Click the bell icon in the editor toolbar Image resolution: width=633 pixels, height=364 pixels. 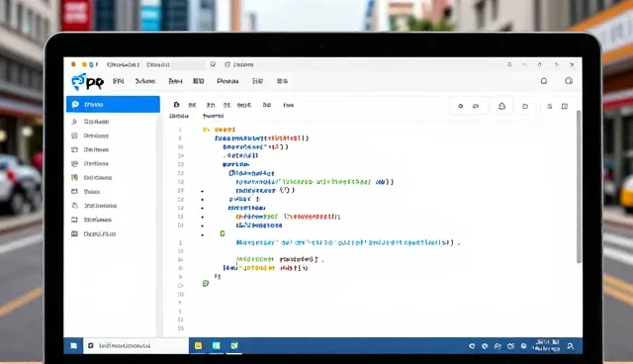coord(501,106)
